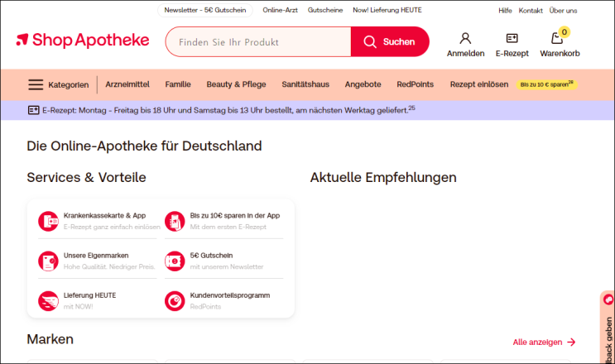Viewport: 615px width, 364px height.
Task: Click the E-Rezept delivery info banner text
Action: (x=228, y=110)
